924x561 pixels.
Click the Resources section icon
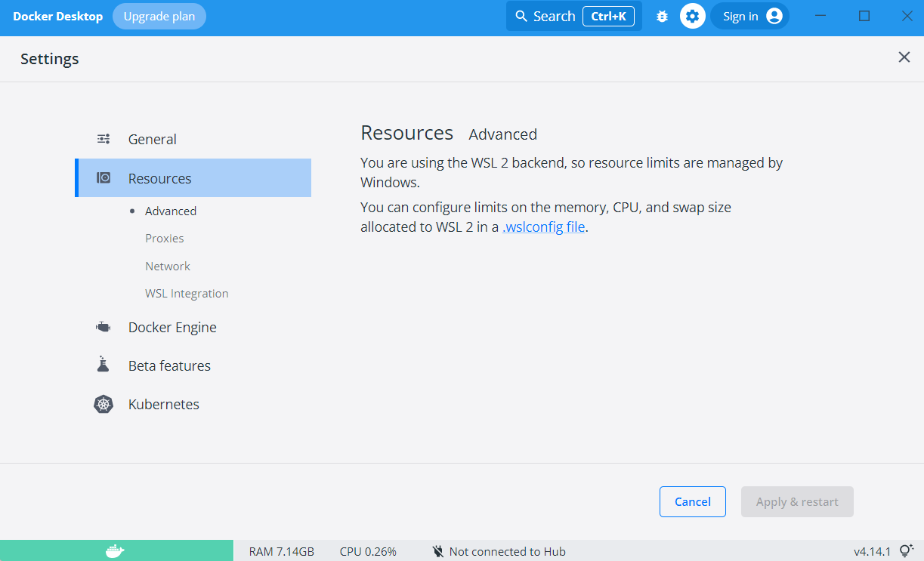103,177
